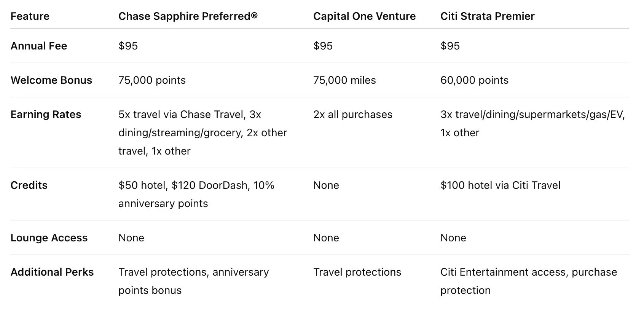Click the $100 hotel via Citi Travel cell

500,185
